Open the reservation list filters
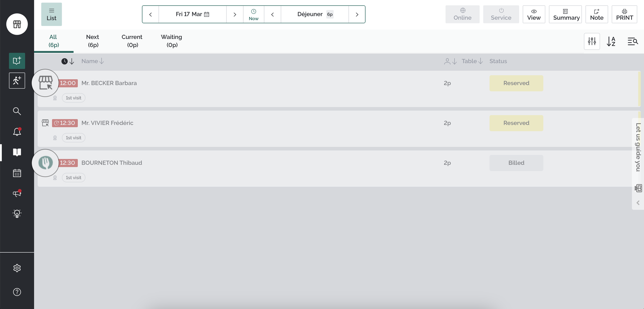Viewport: 644px width, 309px height. [x=591, y=41]
